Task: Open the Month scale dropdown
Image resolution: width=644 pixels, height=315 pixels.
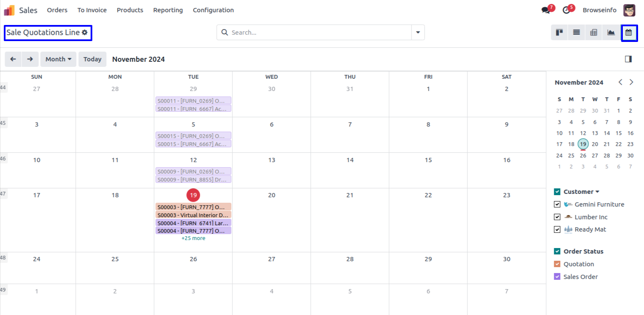Action: (x=58, y=59)
